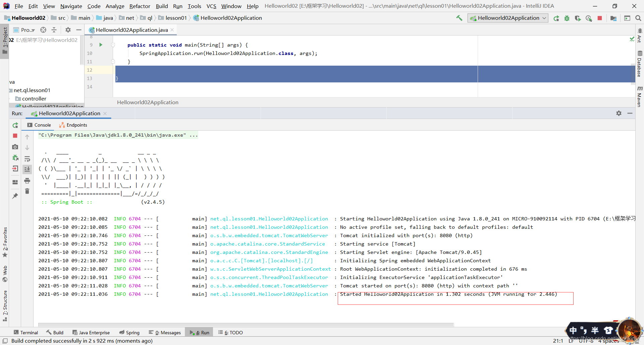Stop the application from the top toolbar
Screen dimensions: 644x345
pos(600,18)
